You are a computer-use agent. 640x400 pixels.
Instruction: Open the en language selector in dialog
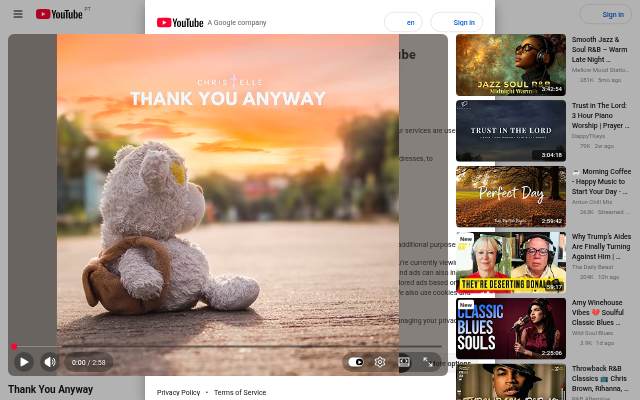pyautogui.click(x=403, y=22)
